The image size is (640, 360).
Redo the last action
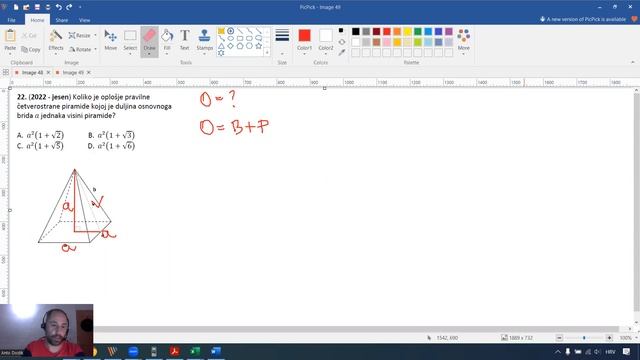[x=69, y=7]
